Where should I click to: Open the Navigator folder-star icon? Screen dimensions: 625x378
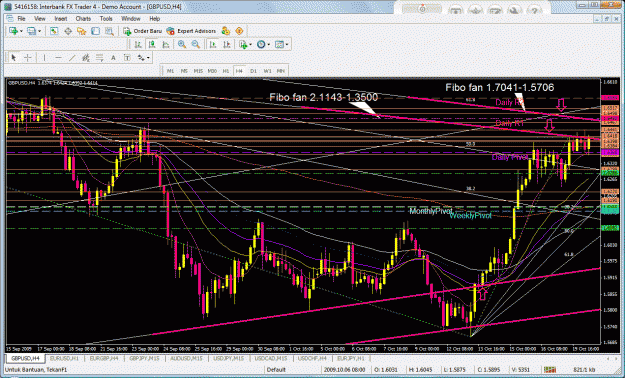(x=82, y=31)
